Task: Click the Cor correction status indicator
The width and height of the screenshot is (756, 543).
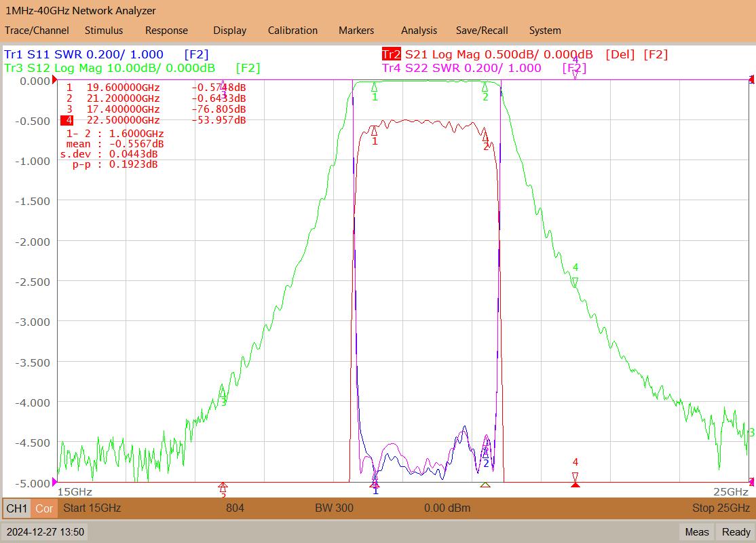Action: [44, 508]
